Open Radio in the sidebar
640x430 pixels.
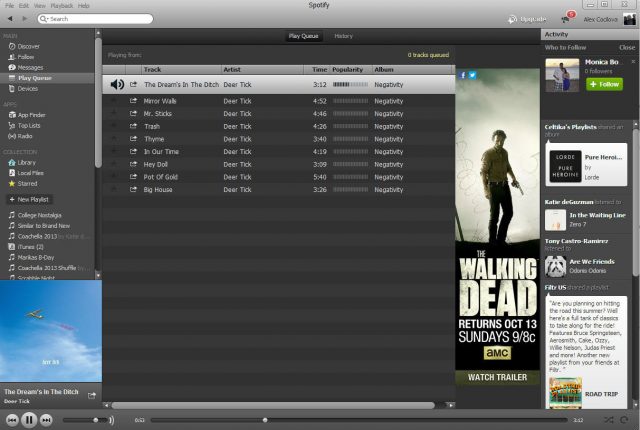[x=24, y=136]
